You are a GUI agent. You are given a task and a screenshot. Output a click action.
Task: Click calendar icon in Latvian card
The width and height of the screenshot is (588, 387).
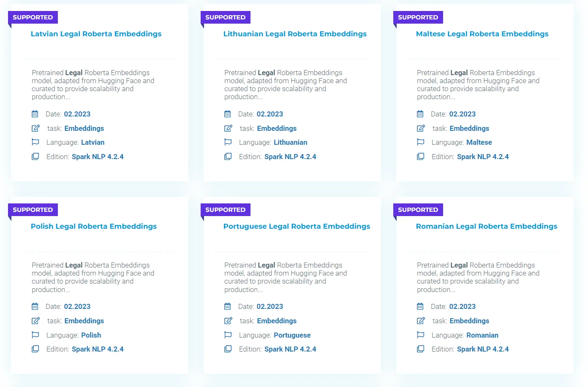(x=35, y=114)
